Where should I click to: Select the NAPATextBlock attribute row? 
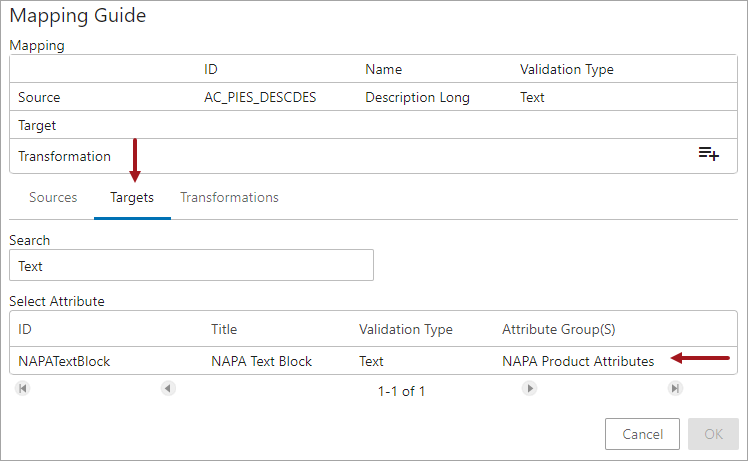click(374, 361)
